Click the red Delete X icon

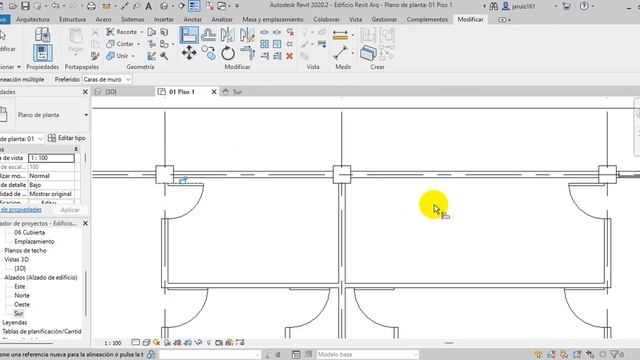[290, 56]
